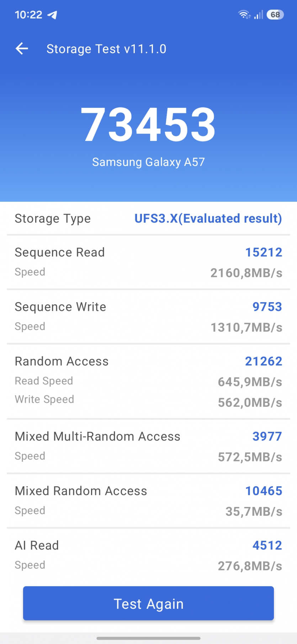
Task: Open the Mixed Multi-Random Access row
Action: coord(148,446)
